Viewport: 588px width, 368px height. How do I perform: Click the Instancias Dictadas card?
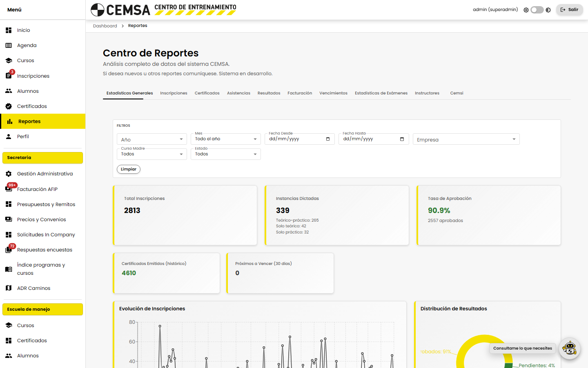(337, 215)
